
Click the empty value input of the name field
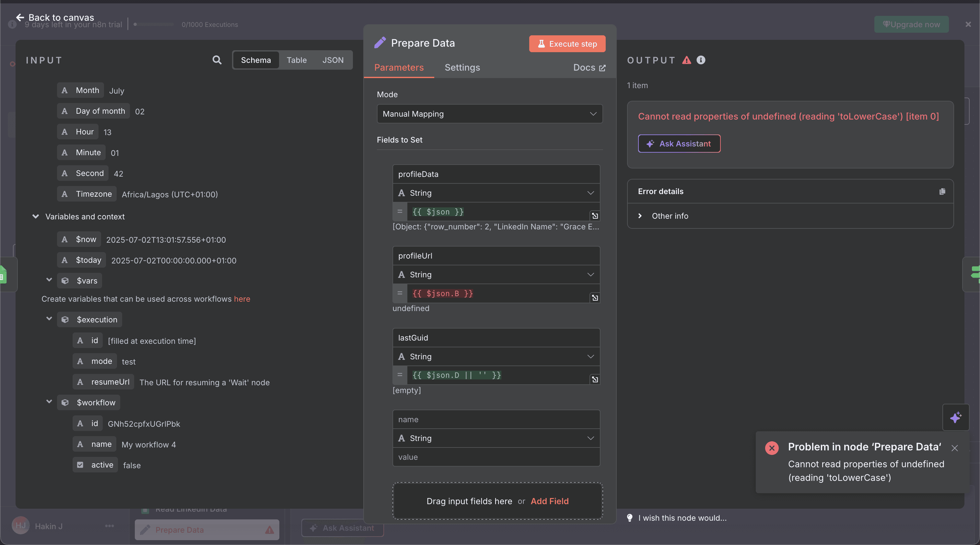(496, 457)
